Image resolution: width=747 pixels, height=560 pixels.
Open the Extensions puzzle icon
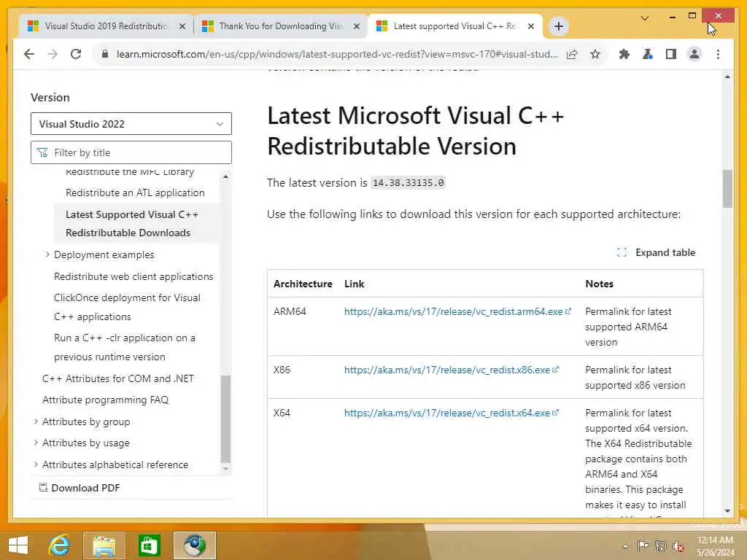[x=624, y=54]
